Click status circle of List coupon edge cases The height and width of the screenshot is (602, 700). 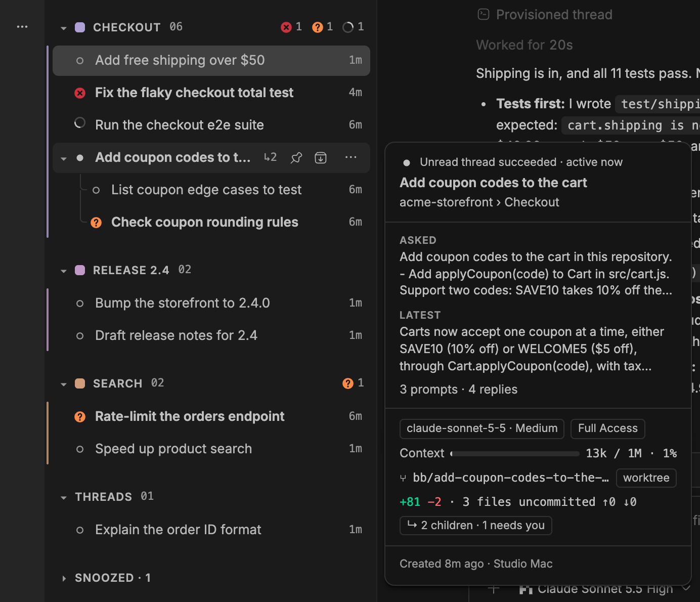click(96, 190)
